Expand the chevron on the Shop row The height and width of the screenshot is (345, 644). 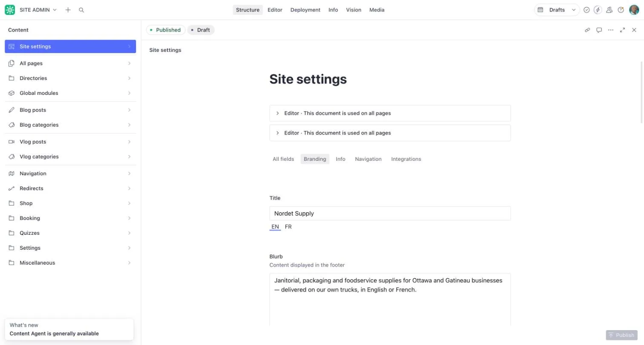coord(129,203)
